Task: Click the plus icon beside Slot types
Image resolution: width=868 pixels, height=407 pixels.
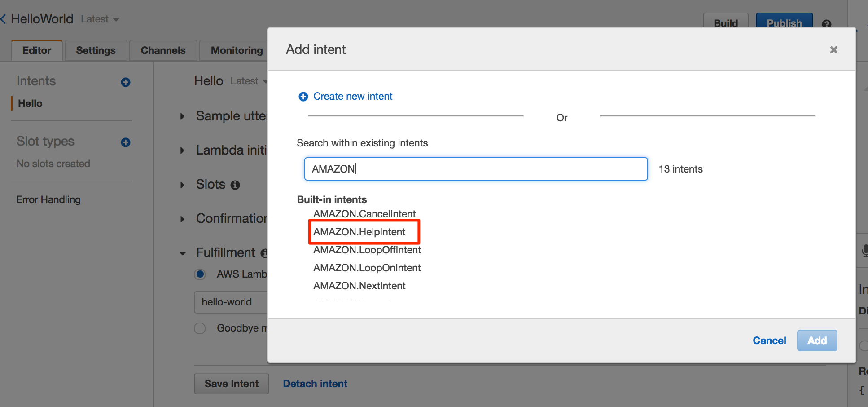Action: (125, 142)
